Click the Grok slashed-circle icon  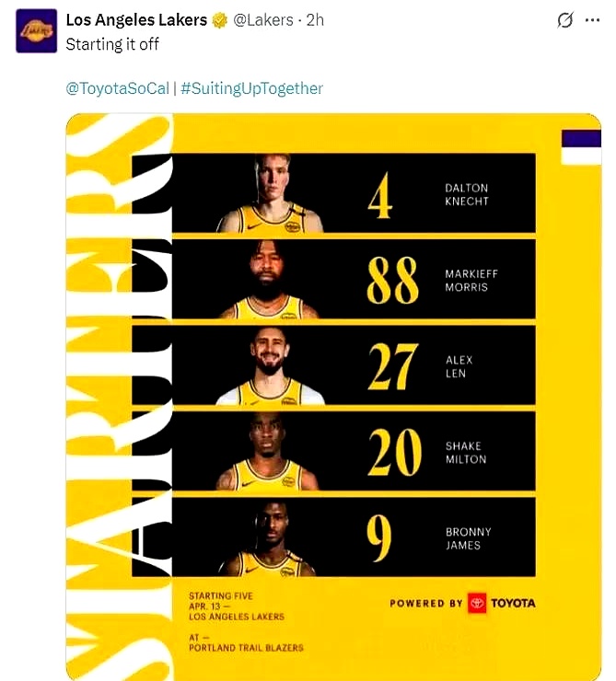(x=565, y=20)
